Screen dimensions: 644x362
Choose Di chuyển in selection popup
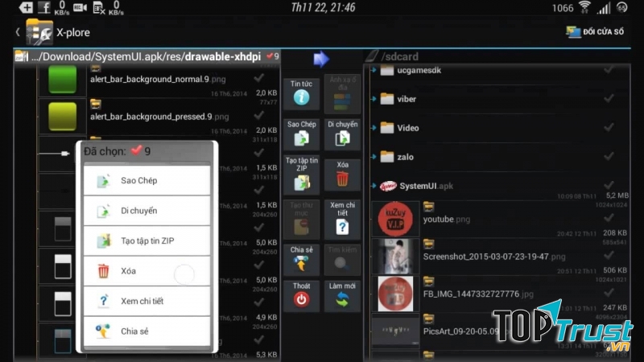click(x=147, y=211)
